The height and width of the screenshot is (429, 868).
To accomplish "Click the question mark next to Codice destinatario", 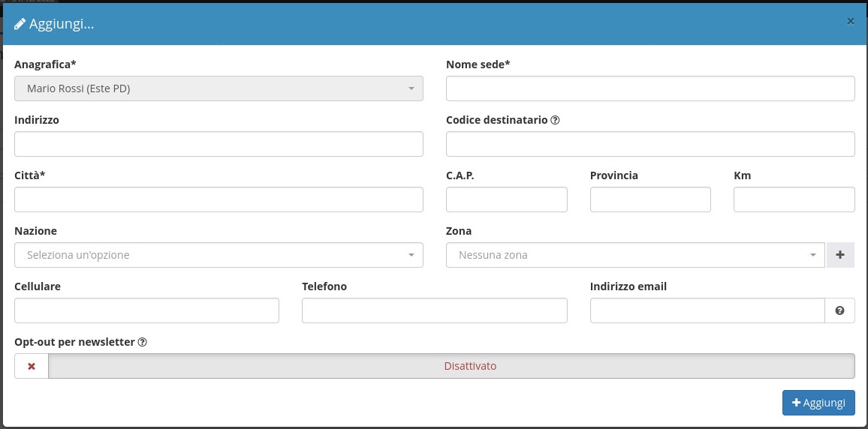I will pos(555,120).
